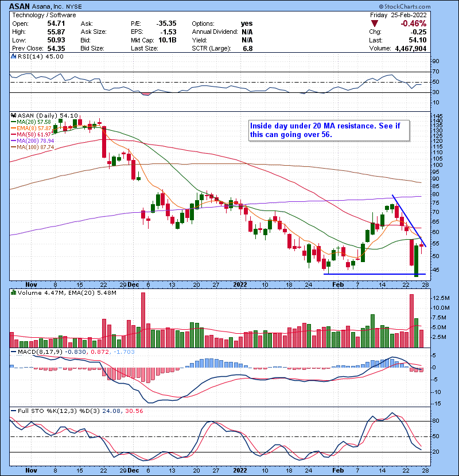
Task: Click the MACD(8,17,9) indicator label
Action: tap(40, 352)
